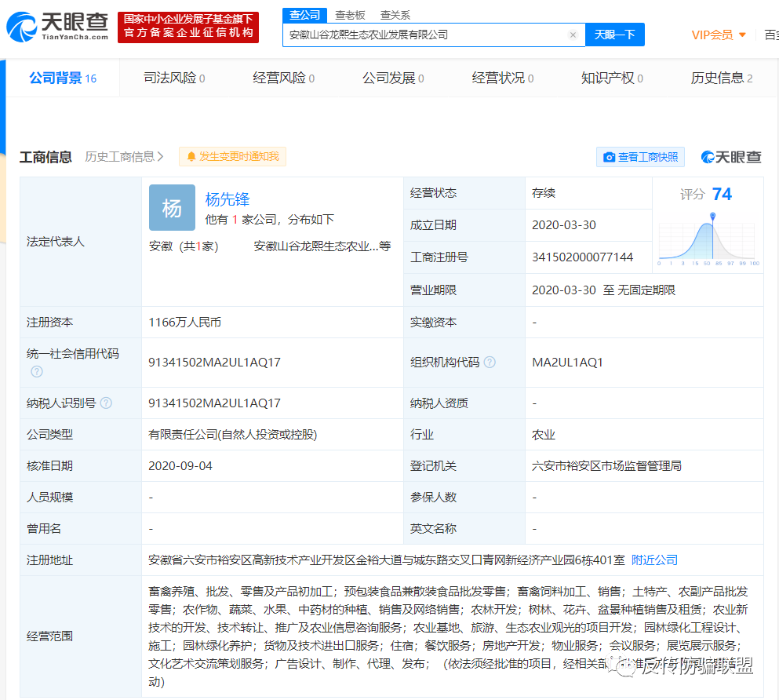Click the bell icon for change alerts
Viewport: 779px width, 700px height.
[191, 157]
